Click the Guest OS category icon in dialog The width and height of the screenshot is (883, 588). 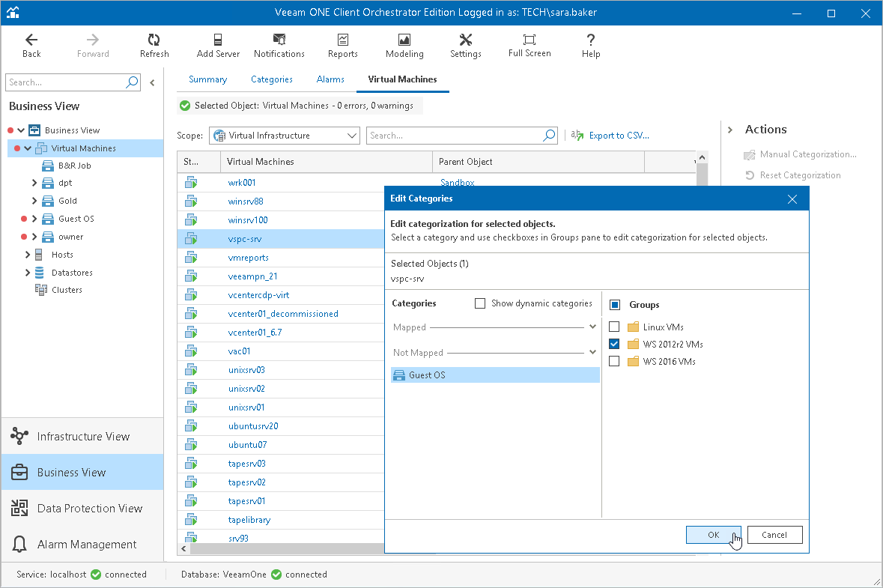pyautogui.click(x=399, y=375)
